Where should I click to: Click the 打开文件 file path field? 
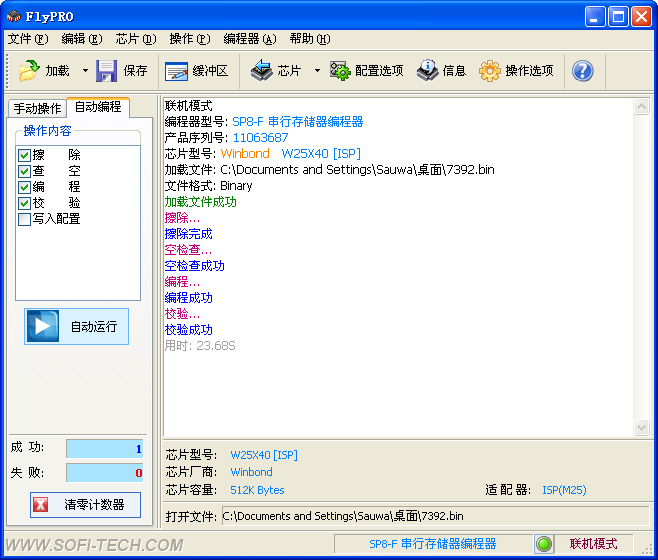tap(433, 516)
